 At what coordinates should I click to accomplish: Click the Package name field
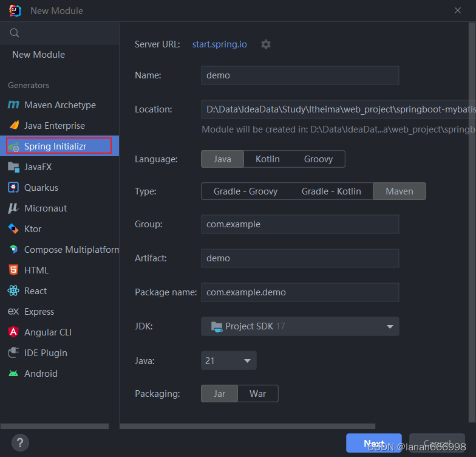tap(300, 292)
